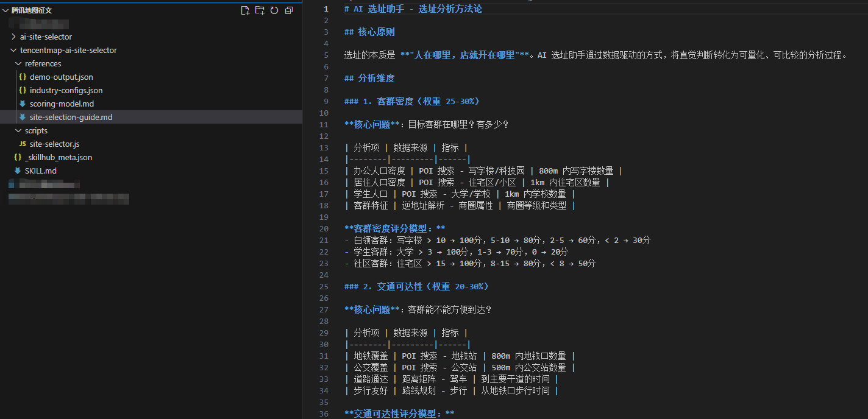Click the '## 分析维度' heading line
868x419 pixels.
(x=369, y=79)
